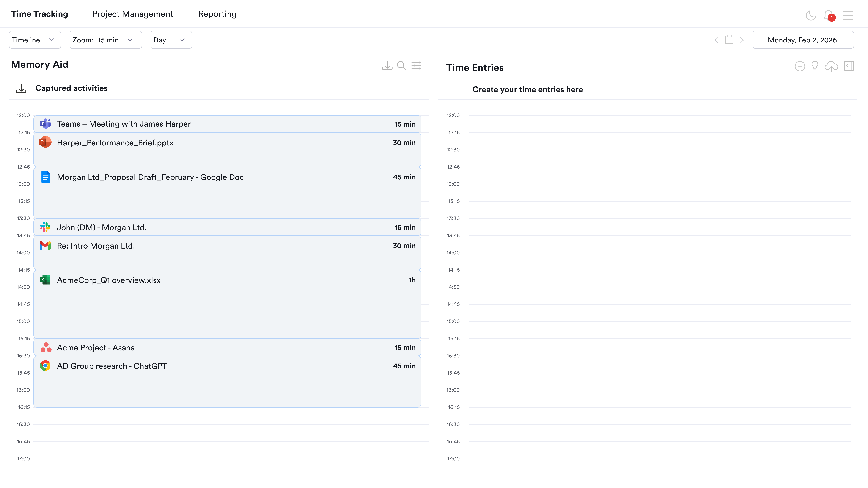This screenshot has width=868, height=488.
Task: Click the cloud upload icon
Action: pos(831,66)
